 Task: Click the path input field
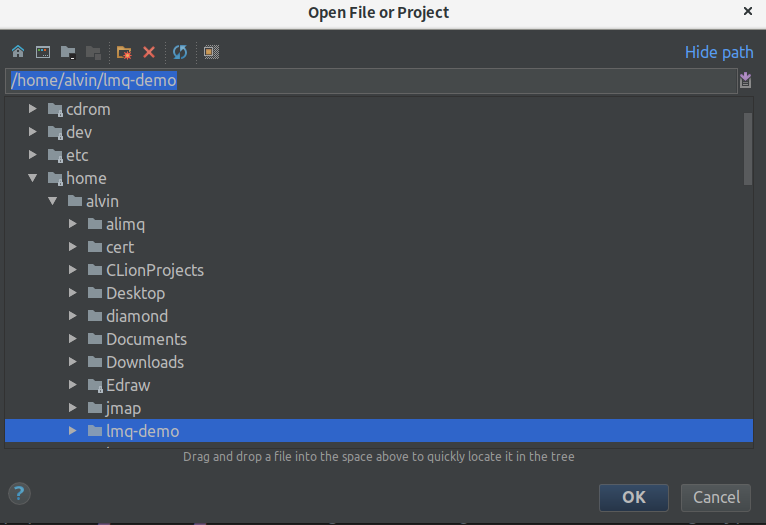pyautogui.click(x=371, y=81)
